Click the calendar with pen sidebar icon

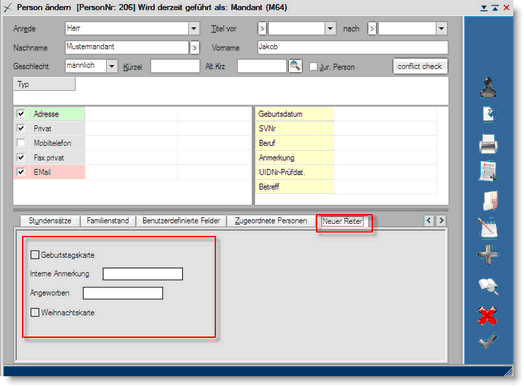(488, 228)
